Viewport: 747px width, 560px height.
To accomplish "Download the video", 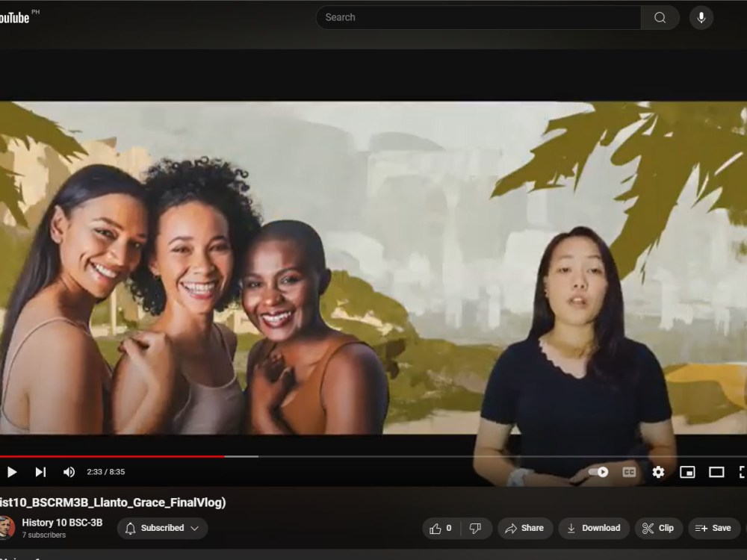I will [594, 528].
